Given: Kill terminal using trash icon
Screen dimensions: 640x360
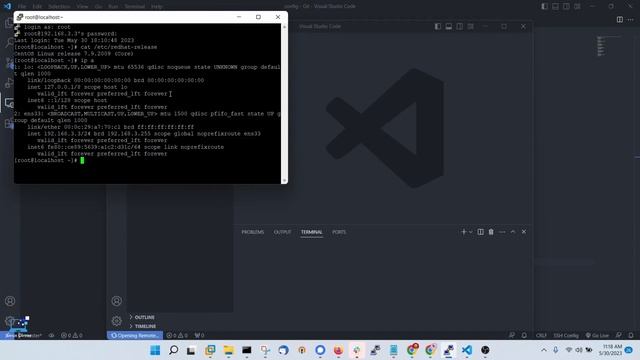Looking at the screenshot, I should click(x=491, y=232).
